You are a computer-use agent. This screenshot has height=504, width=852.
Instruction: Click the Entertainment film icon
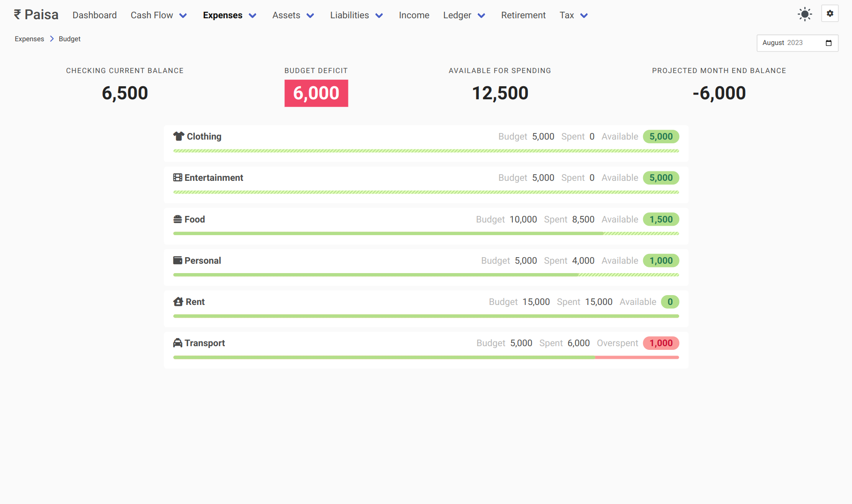[x=178, y=178]
